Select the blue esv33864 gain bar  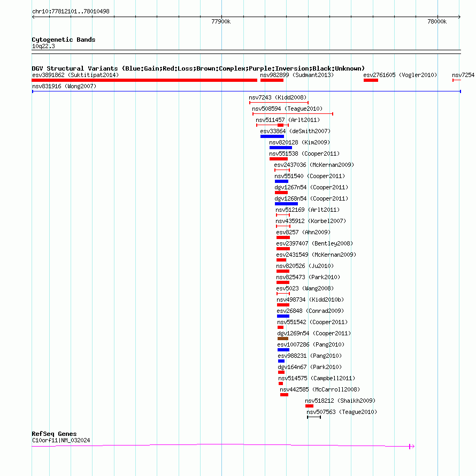272,136
